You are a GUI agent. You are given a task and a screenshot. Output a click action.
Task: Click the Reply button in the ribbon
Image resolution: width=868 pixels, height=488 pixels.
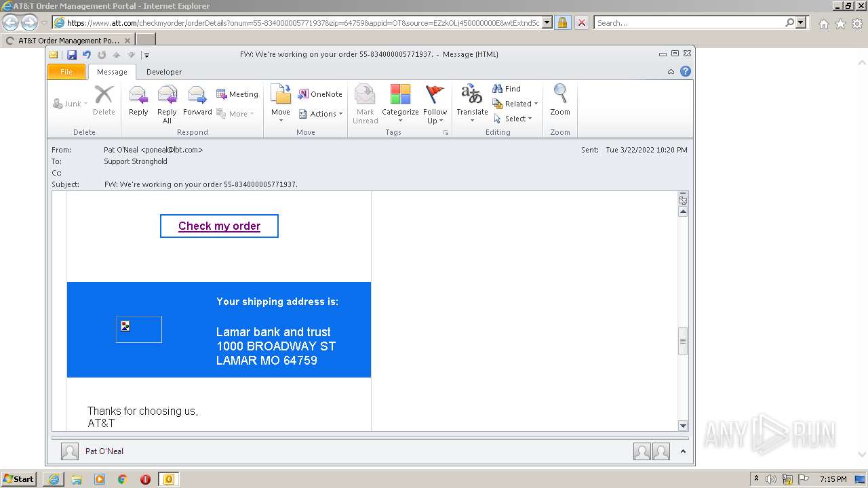pos(138,102)
